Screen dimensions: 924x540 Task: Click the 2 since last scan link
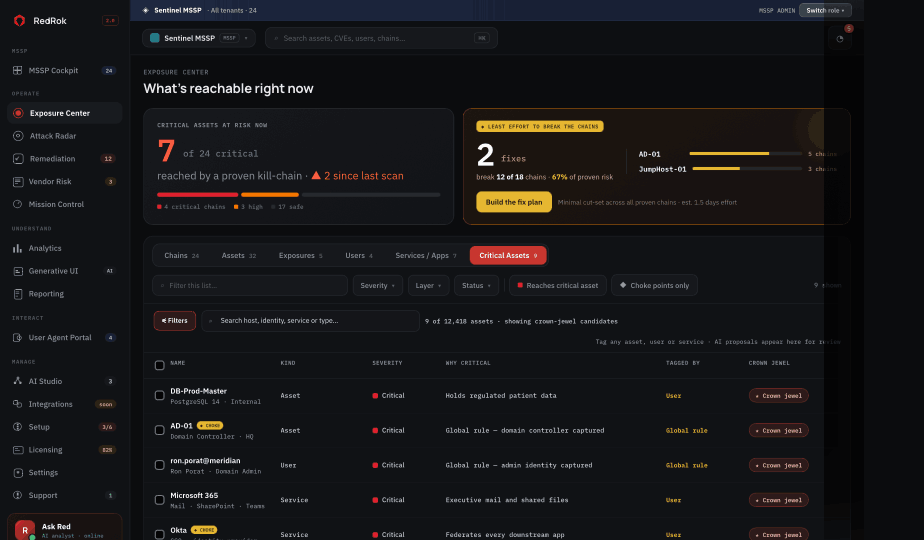(x=358, y=176)
